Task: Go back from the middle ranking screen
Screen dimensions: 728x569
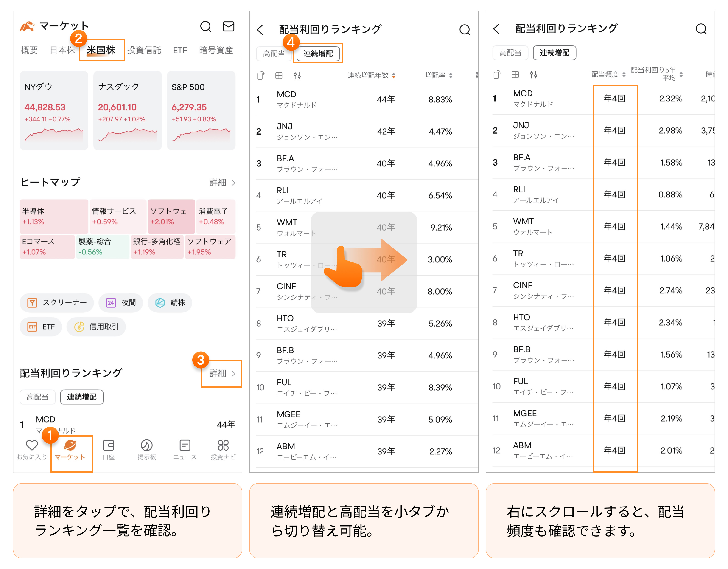Action: [x=260, y=30]
